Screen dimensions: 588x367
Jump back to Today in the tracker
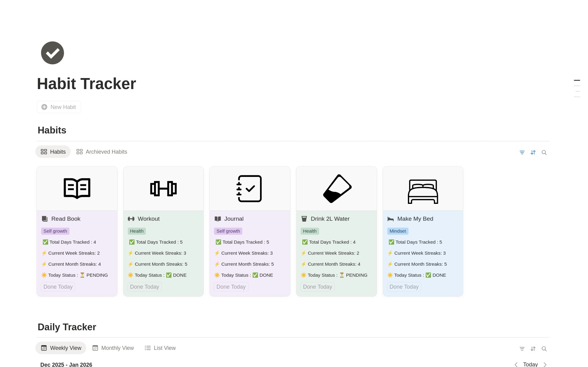coord(530,364)
